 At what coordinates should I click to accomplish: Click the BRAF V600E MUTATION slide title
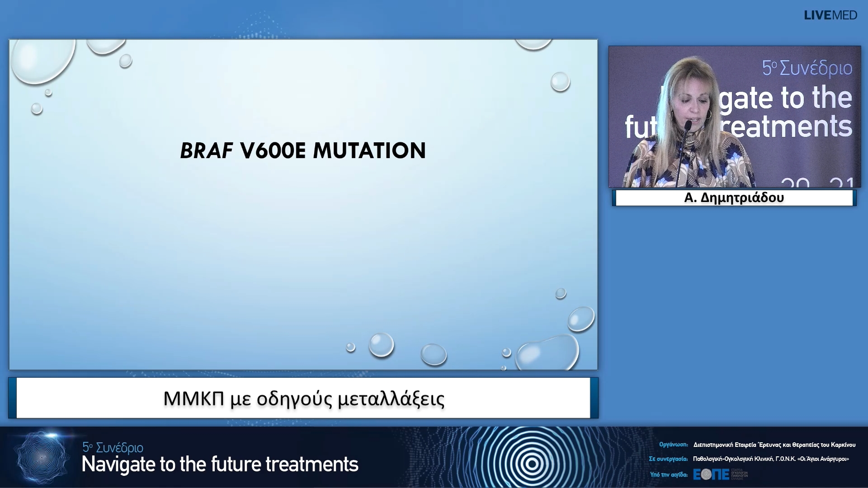tap(303, 150)
